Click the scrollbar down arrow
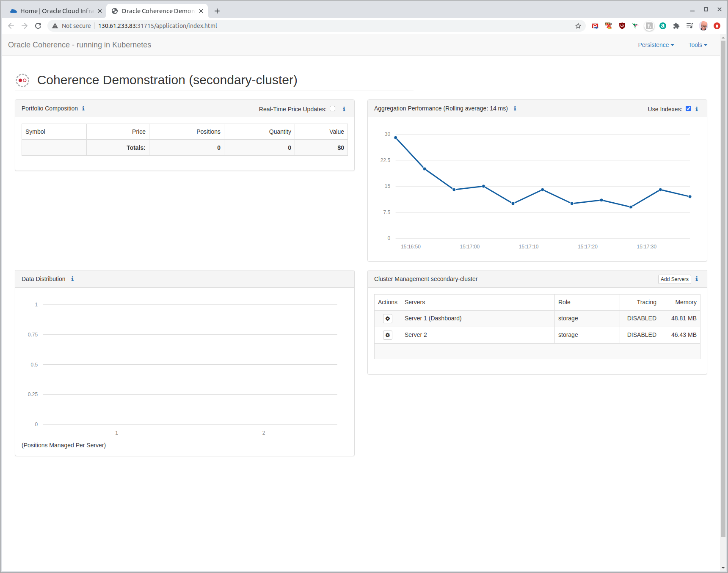Viewport: 728px width, 573px height. (x=723, y=568)
